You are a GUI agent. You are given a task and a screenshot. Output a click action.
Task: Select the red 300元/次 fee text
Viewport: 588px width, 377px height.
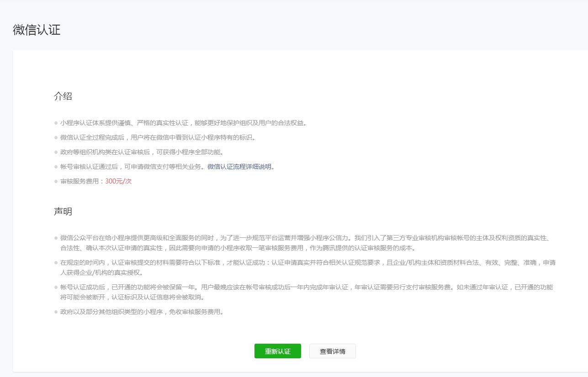point(118,181)
